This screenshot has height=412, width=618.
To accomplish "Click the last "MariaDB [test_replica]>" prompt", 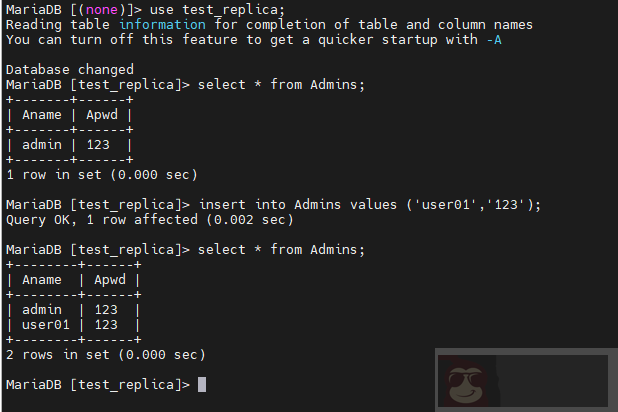I will point(97,384).
